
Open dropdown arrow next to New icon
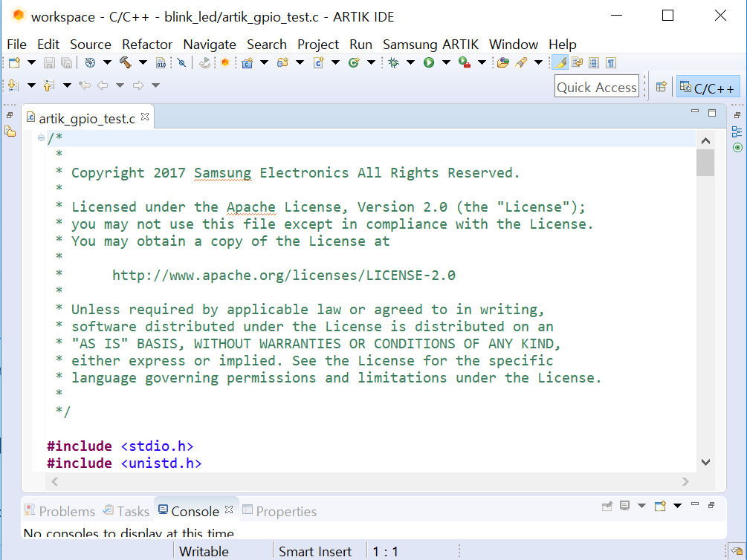tap(31, 62)
